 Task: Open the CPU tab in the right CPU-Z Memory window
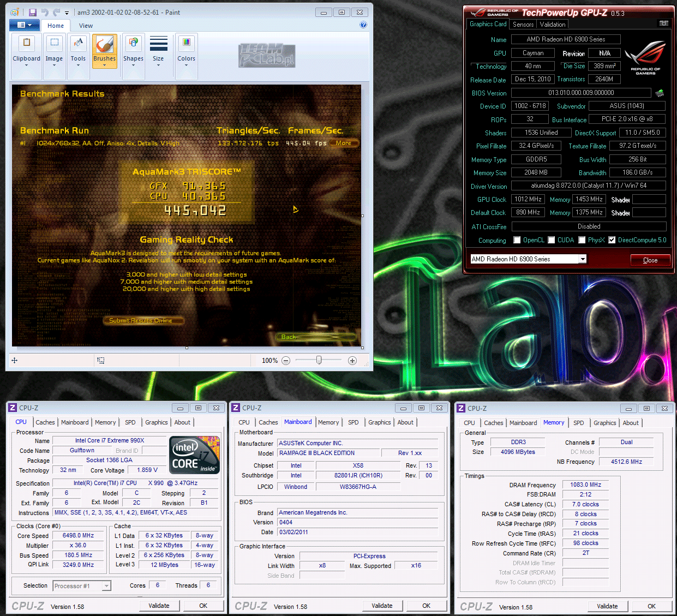pos(469,423)
